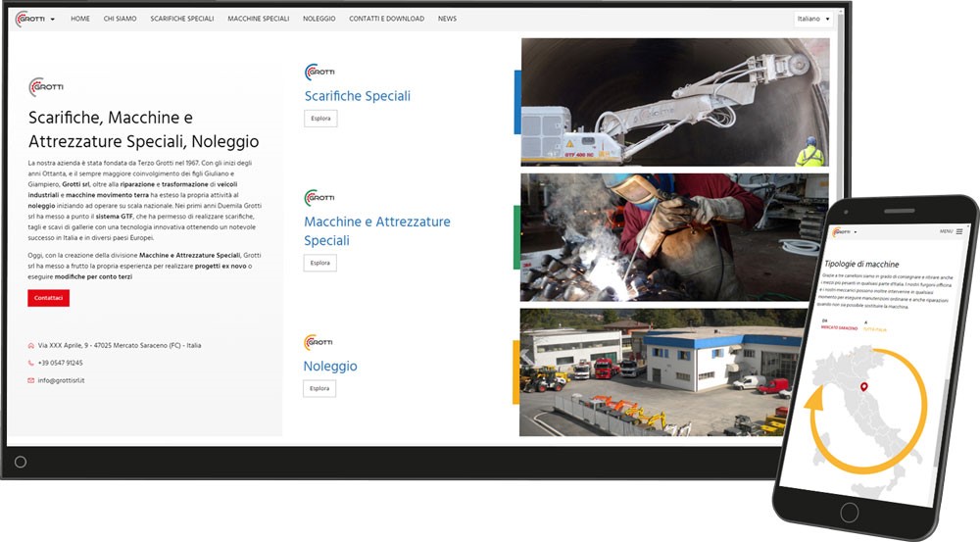The height and width of the screenshot is (542, 980).
Task: Click the Grotti logo in the navbar
Action: pyautogui.click(x=30, y=19)
